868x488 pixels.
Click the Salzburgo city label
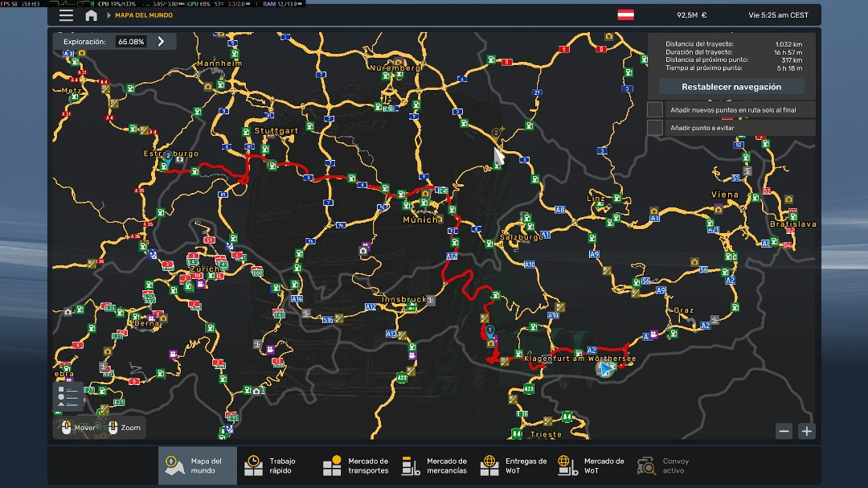(521, 237)
